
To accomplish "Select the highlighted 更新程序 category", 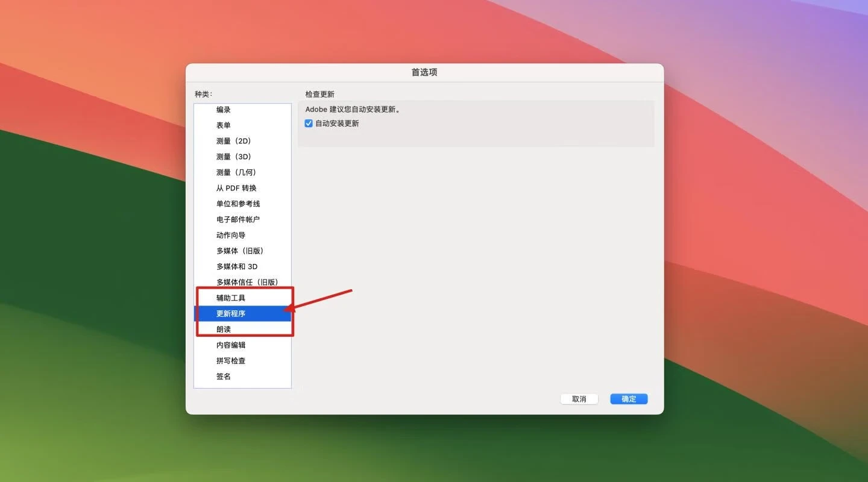I will coord(231,313).
